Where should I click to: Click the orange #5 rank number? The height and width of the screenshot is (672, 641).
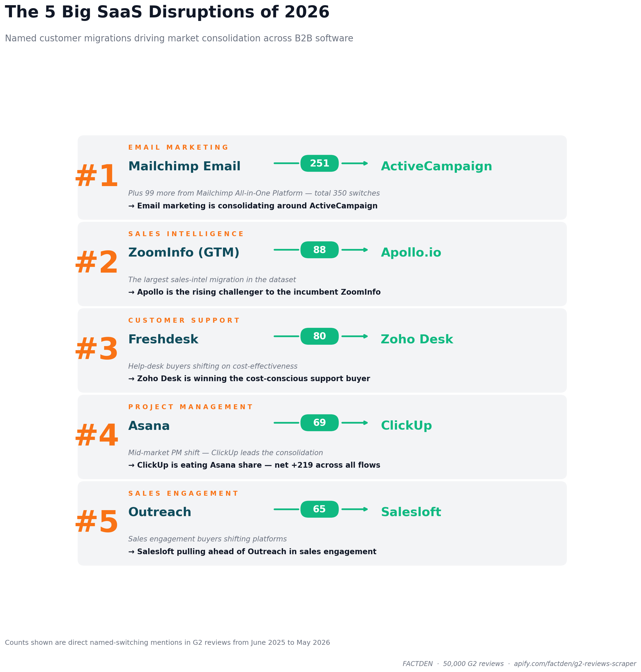coord(96,522)
